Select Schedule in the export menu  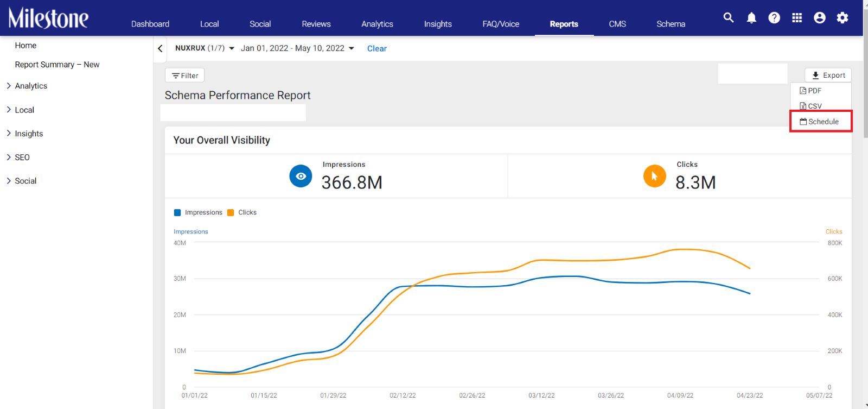coord(820,122)
